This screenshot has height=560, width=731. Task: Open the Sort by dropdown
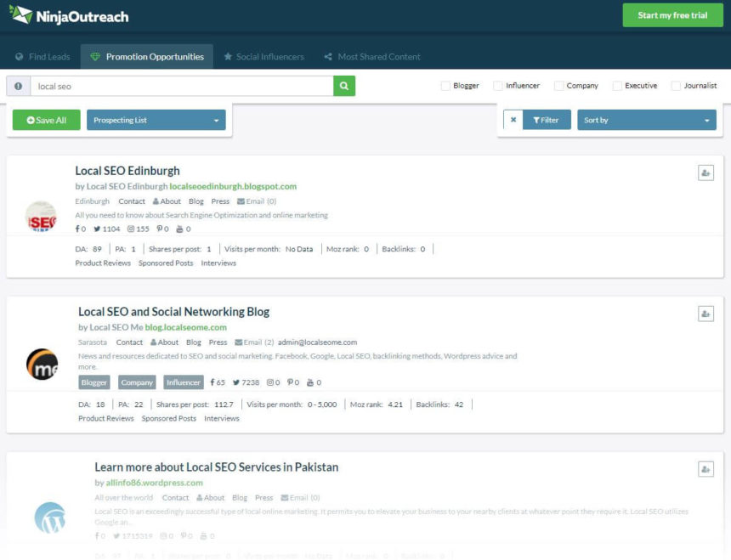(x=647, y=120)
